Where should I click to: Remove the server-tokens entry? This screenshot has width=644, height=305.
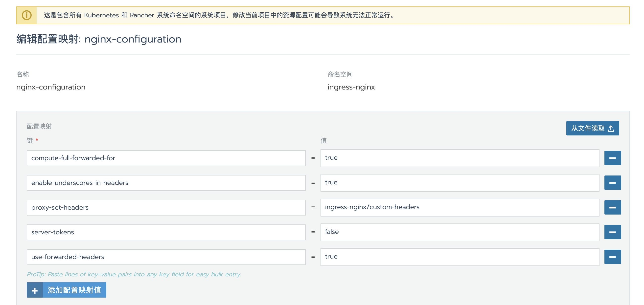coord(613,232)
